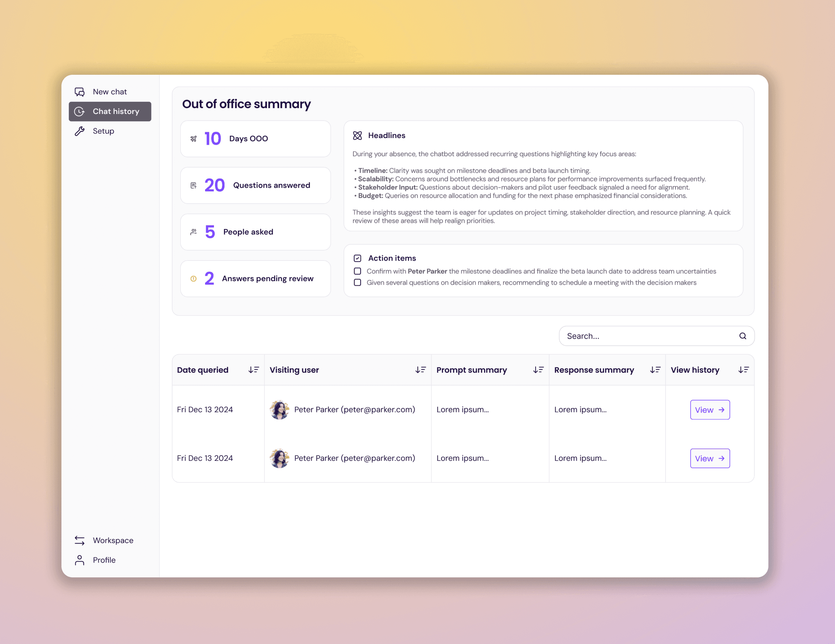
Task: Check the Confirm with Peter Parker action item
Action: point(357,271)
